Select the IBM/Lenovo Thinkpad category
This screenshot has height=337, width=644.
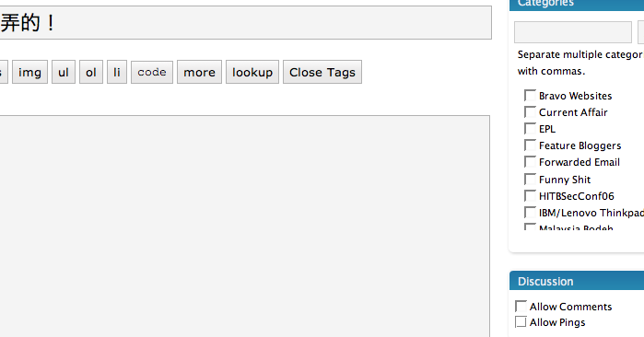coord(531,213)
